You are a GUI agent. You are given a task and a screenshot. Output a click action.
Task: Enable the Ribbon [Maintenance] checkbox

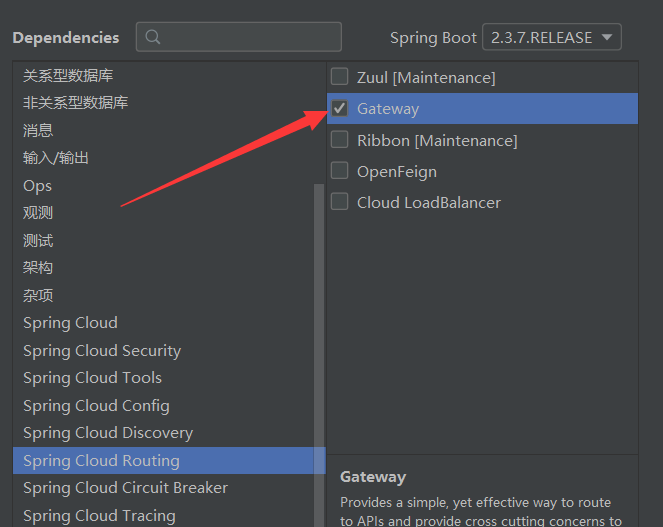click(340, 140)
